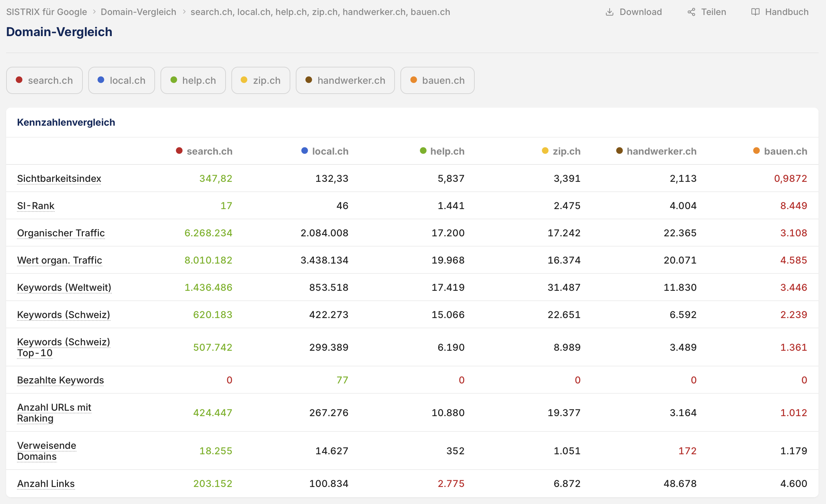Click the local.ch table column header

325,151
